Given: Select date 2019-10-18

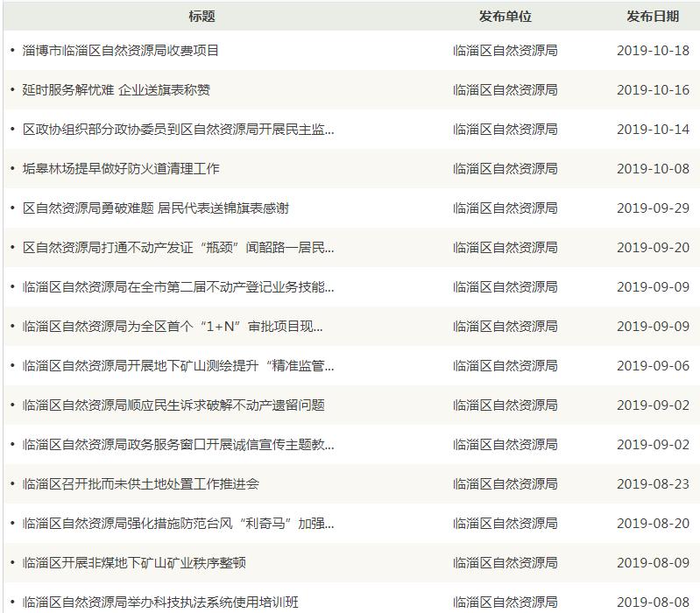Looking at the screenshot, I should tap(653, 51).
